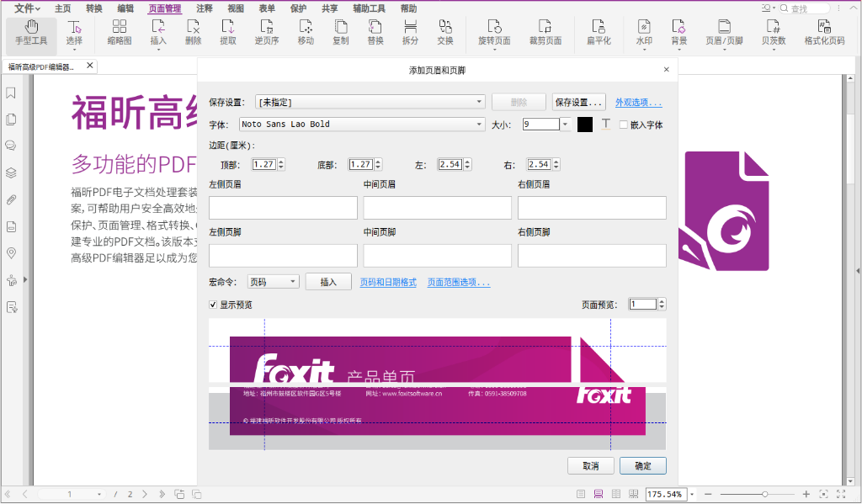Open the page range options (页面范围选项) link

(459, 283)
